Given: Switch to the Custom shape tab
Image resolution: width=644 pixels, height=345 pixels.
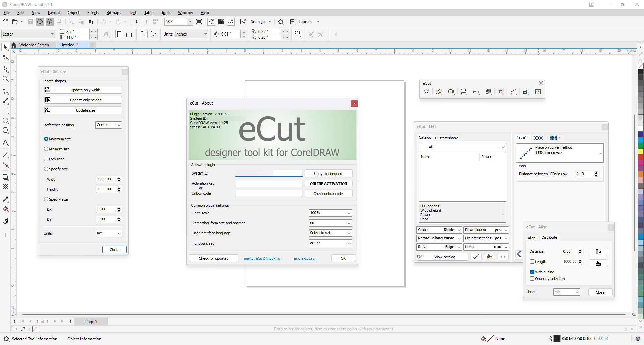Looking at the screenshot, I should [446, 138].
